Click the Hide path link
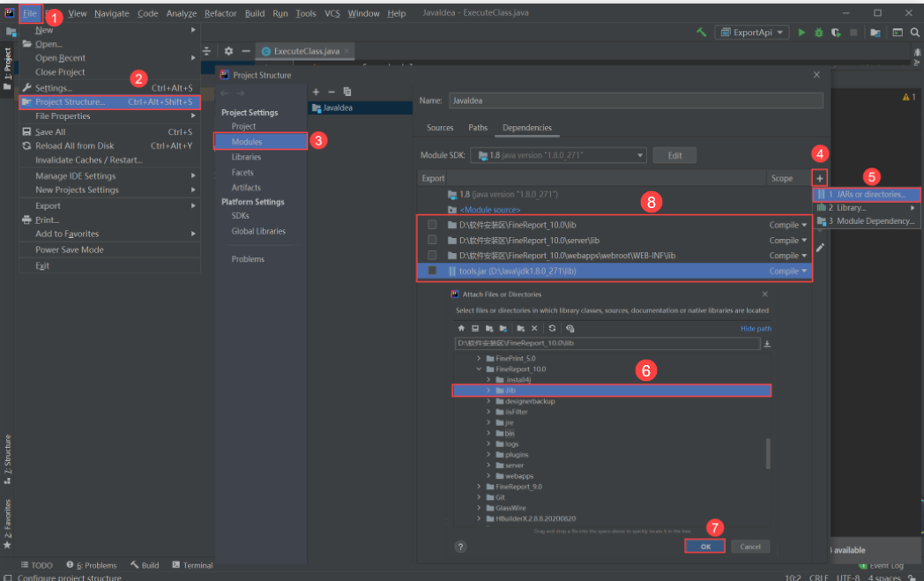The width and height of the screenshot is (924, 581). tap(756, 329)
